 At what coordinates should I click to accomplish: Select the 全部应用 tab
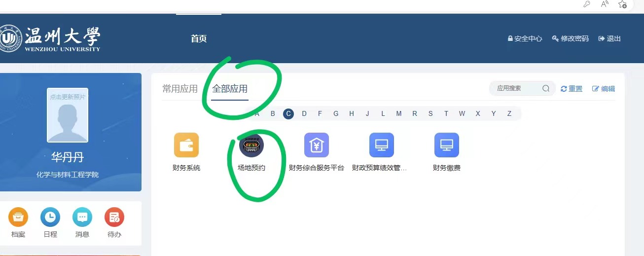[x=230, y=89]
